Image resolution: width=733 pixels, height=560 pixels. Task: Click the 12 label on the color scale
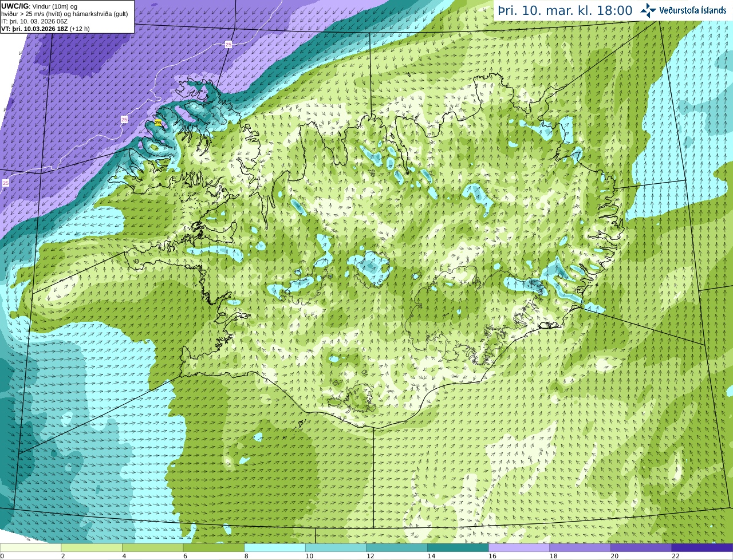[371, 556]
